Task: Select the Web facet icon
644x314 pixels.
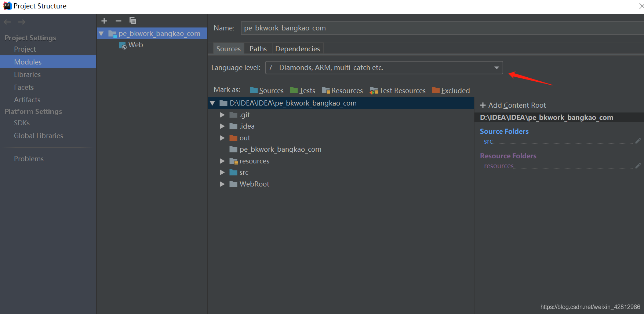Action: point(123,45)
